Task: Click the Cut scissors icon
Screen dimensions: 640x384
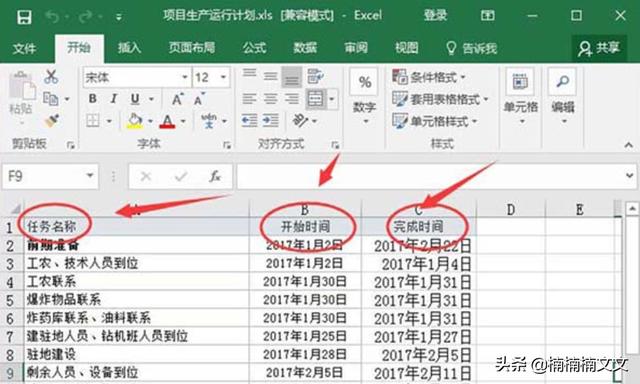Action: tap(51, 76)
